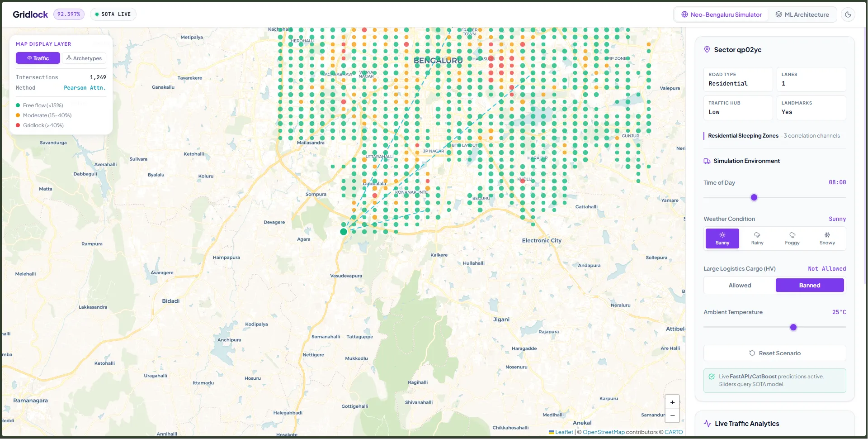Click the globe icon beside Neo-Bengaluru Simulator
This screenshot has width=868, height=439.
tap(684, 14)
